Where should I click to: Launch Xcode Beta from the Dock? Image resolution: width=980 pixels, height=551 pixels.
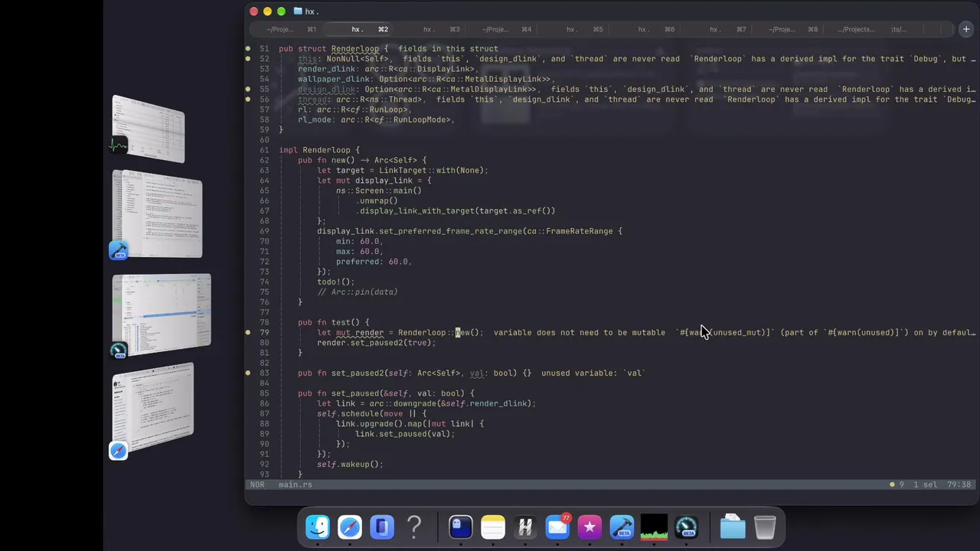pyautogui.click(x=622, y=527)
